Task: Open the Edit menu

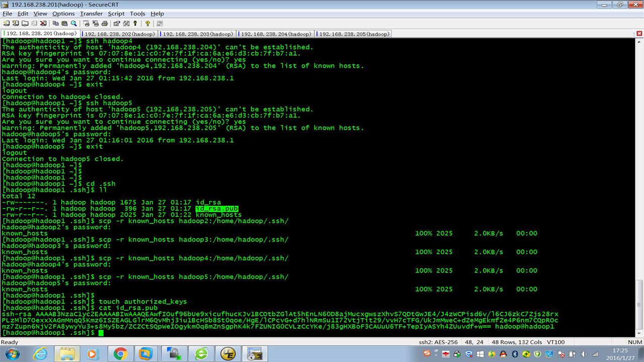Action: tap(23, 14)
